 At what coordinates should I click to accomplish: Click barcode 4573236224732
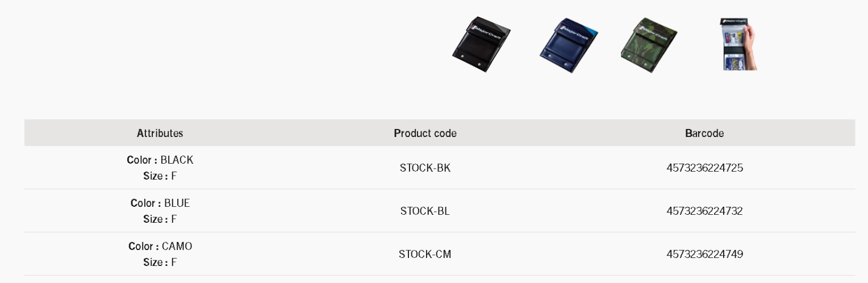tap(704, 211)
